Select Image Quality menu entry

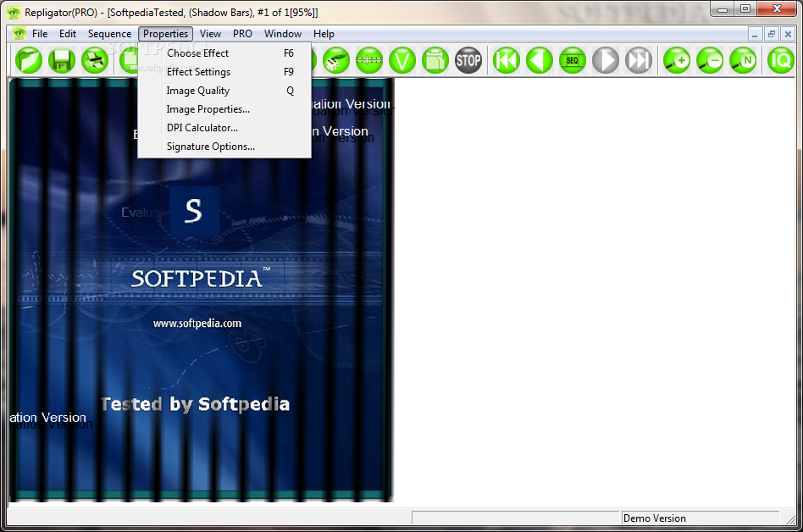224,91
